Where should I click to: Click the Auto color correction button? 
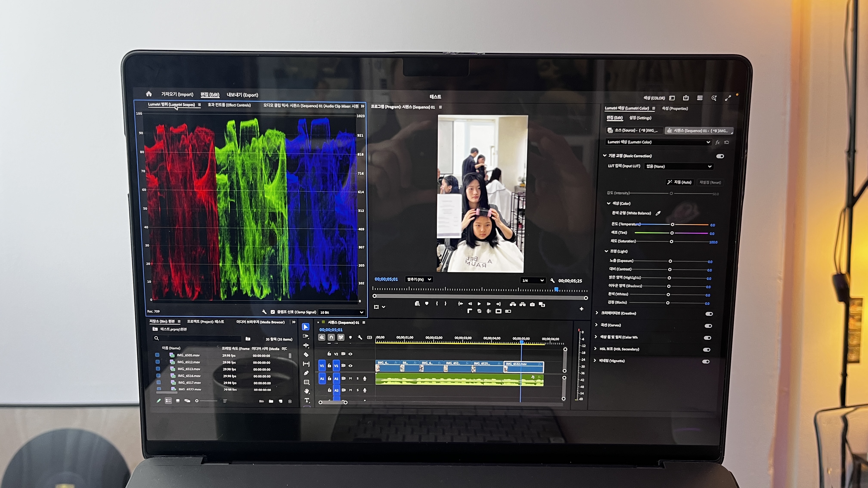tap(680, 182)
